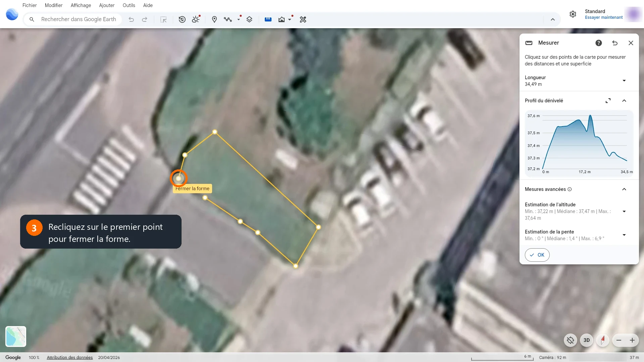
Task: Open Attribution des données link
Action: pyautogui.click(x=70, y=357)
